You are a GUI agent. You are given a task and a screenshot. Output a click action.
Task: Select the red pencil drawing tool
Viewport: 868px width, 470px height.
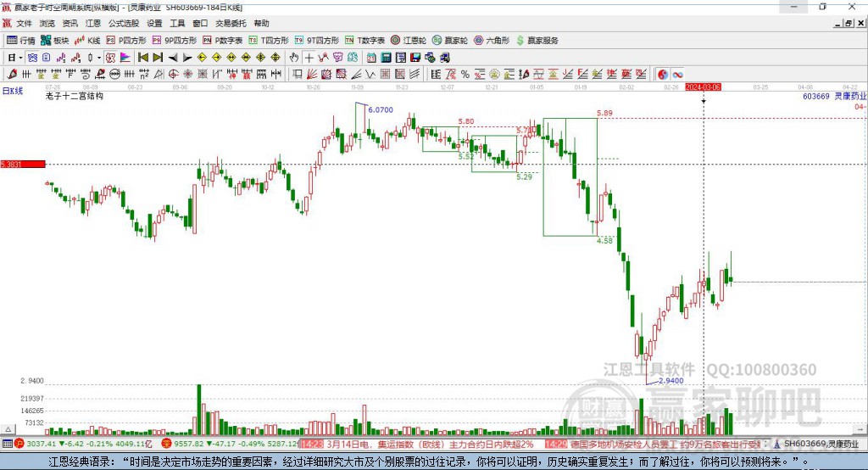(x=12, y=74)
